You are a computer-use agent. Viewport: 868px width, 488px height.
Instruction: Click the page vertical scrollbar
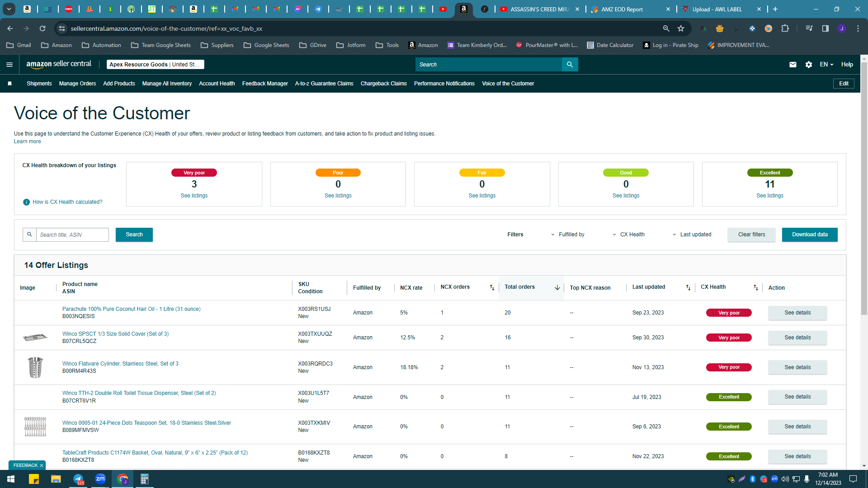coord(864,188)
